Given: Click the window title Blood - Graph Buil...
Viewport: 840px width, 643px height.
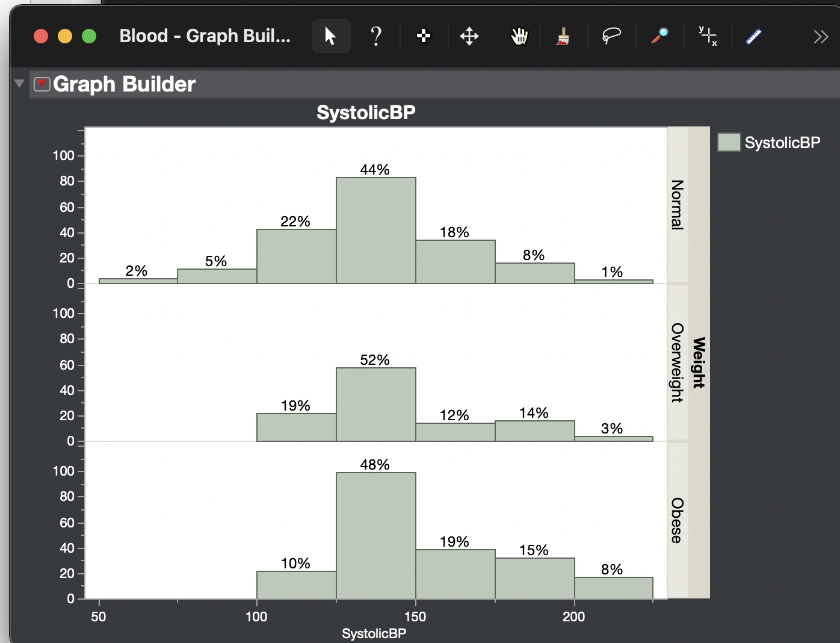Looking at the screenshot, I should pos(205,36).
